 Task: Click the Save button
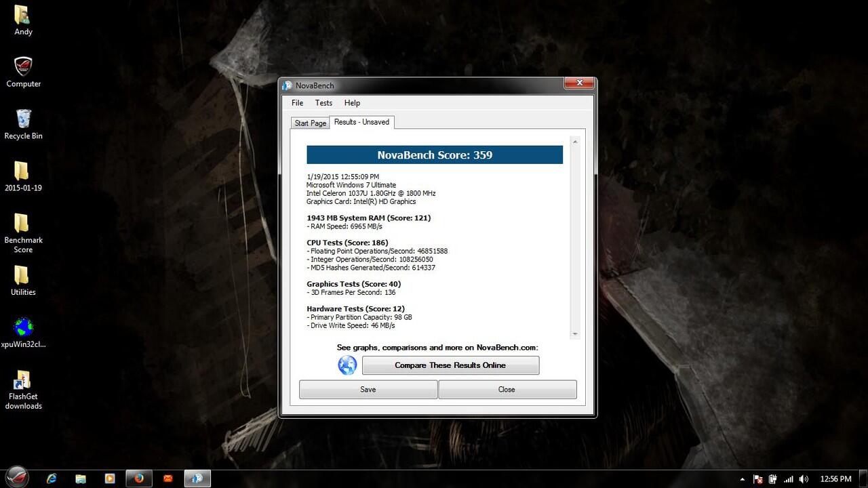[x=368, y=390]
